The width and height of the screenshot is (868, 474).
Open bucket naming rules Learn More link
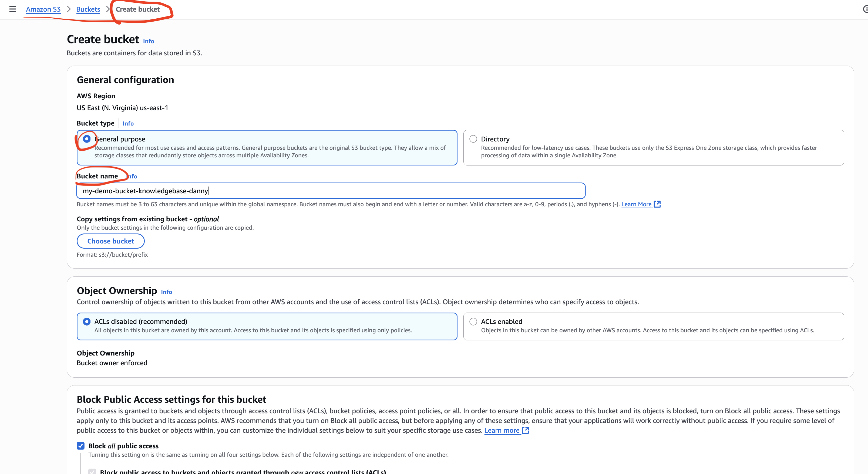tap(636, 204)
